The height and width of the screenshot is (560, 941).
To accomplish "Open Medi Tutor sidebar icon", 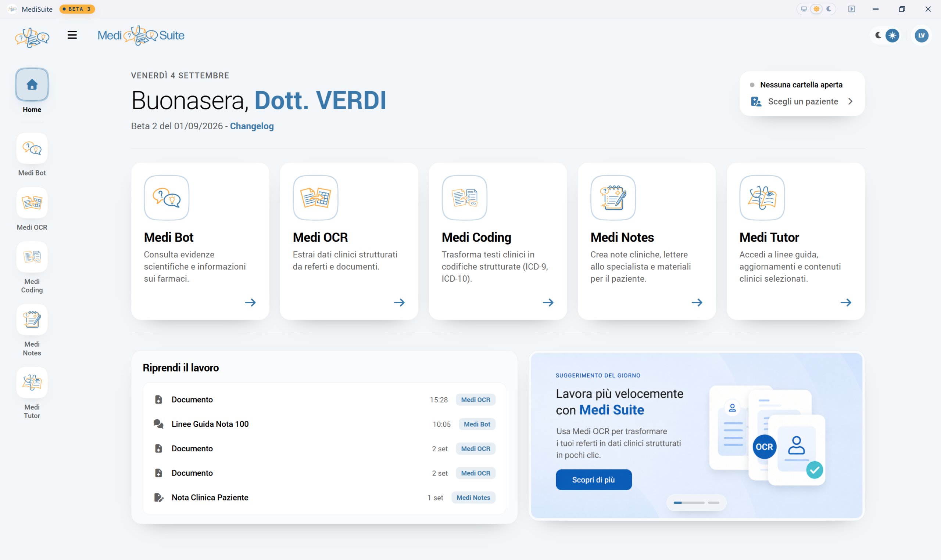I will (32, 382).
